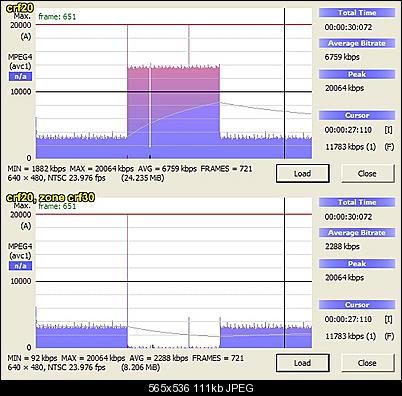This screenshot has height=396, width=402.
Task: Click the 2288 kbps average bitrate value
Action: click(x=342, y=246)
